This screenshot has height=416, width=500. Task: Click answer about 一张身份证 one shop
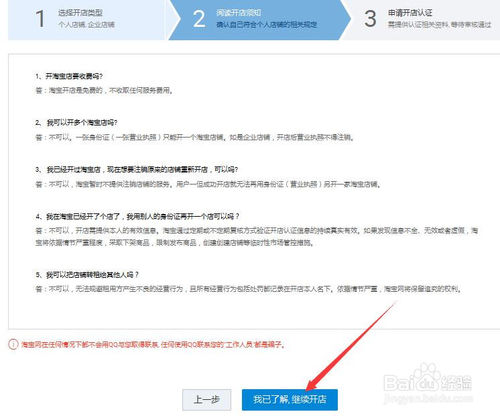(194, 137)
